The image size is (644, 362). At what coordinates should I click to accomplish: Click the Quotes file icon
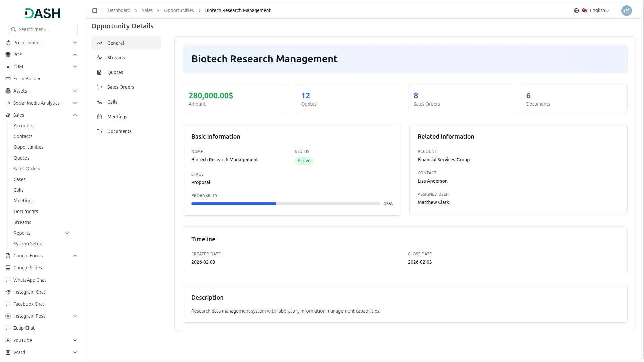99,72
